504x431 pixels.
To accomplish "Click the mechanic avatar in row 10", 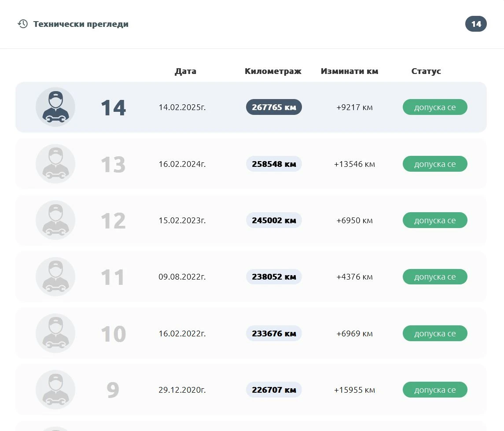I will point(55,333).
